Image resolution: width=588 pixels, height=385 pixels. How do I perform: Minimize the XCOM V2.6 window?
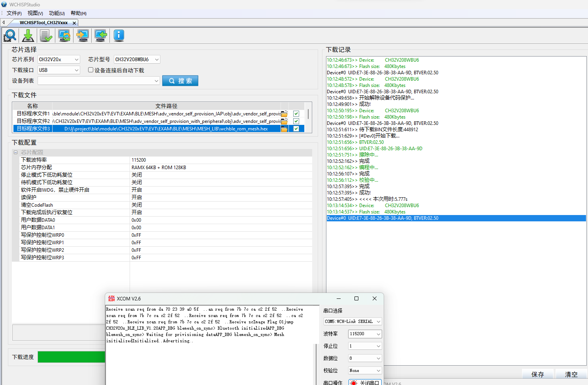click(x=339, y=298)
